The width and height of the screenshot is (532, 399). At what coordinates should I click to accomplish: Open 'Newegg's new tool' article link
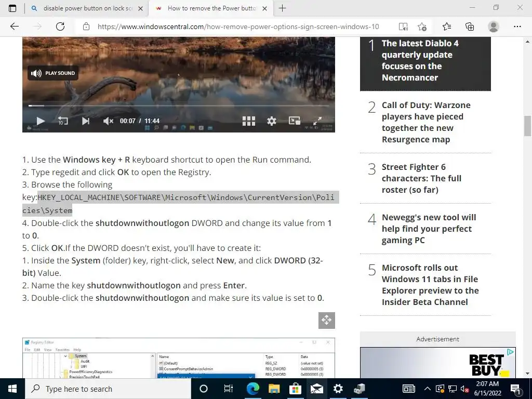click(429, 229)
